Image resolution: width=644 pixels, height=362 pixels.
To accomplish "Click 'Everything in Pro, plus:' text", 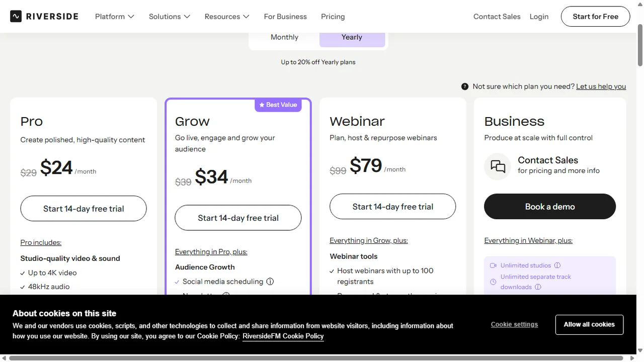I will (x=211, y=251).
